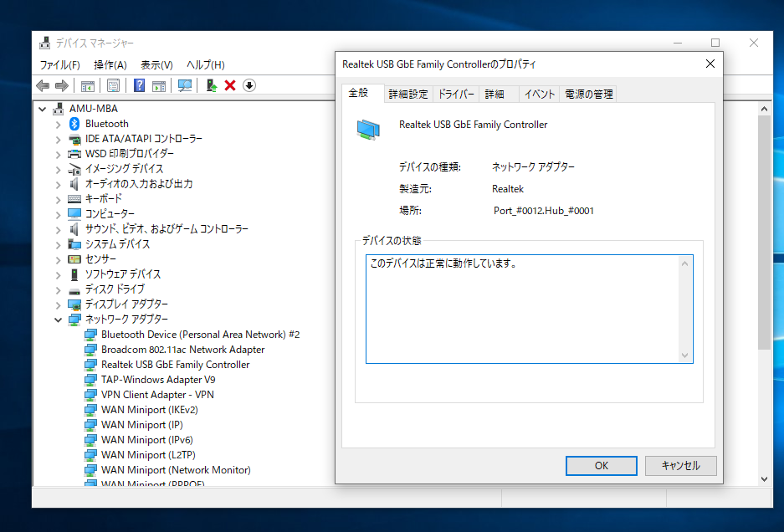
Task: Select the keyboard category icon
Action: (x=74, y=199)
